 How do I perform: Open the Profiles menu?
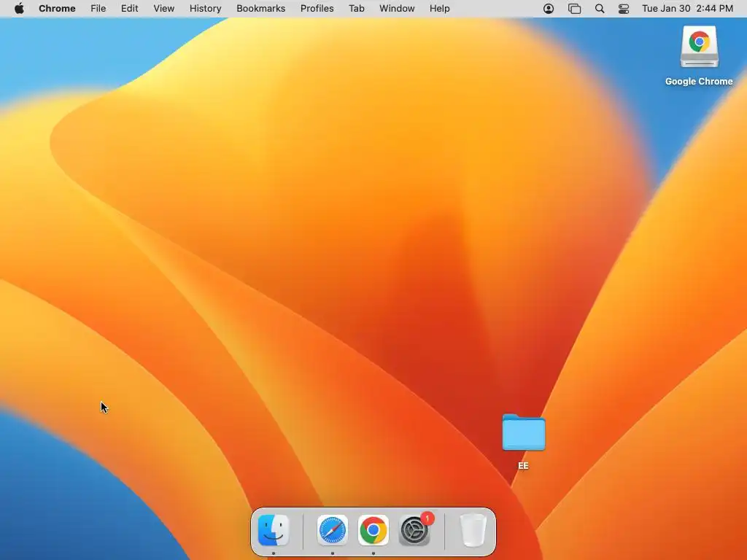tap(317, 9)
